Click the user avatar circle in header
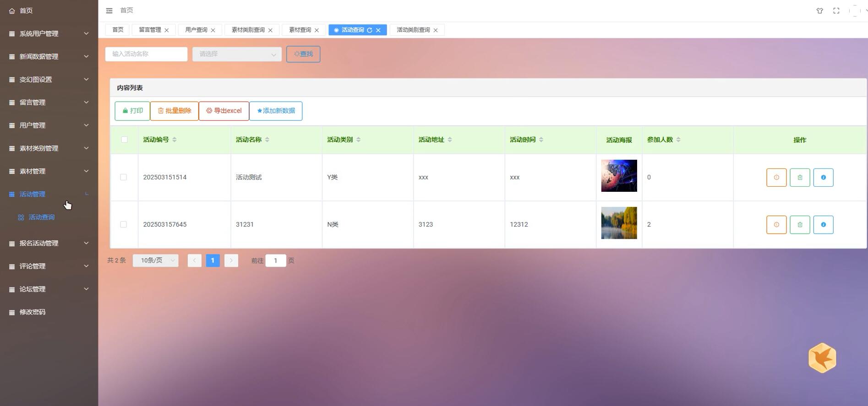Screen dimensions: 868x406 [855, 11]
